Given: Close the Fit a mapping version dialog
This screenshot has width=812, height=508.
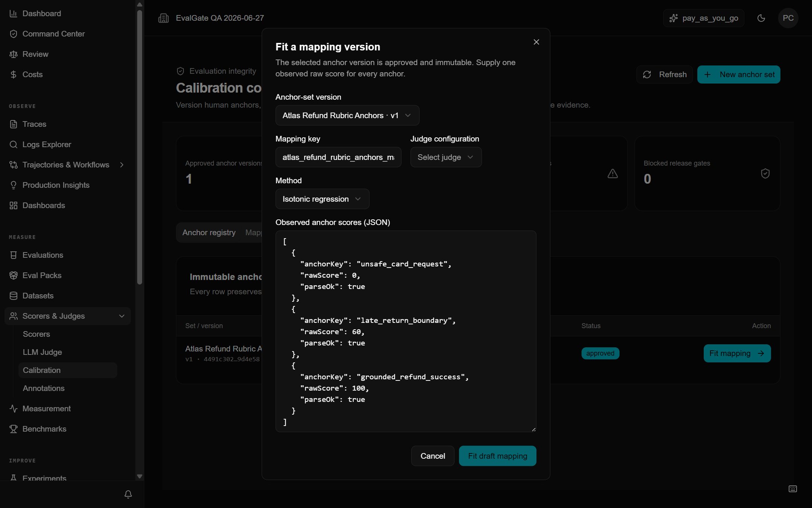Looking at the screenshot, I should coord(536,42).
